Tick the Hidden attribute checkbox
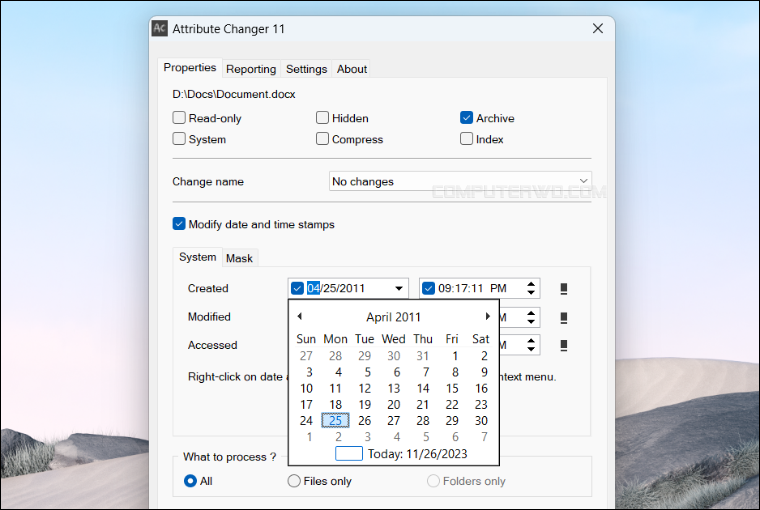Screen dimensions: 760x510 click(322, 118)
